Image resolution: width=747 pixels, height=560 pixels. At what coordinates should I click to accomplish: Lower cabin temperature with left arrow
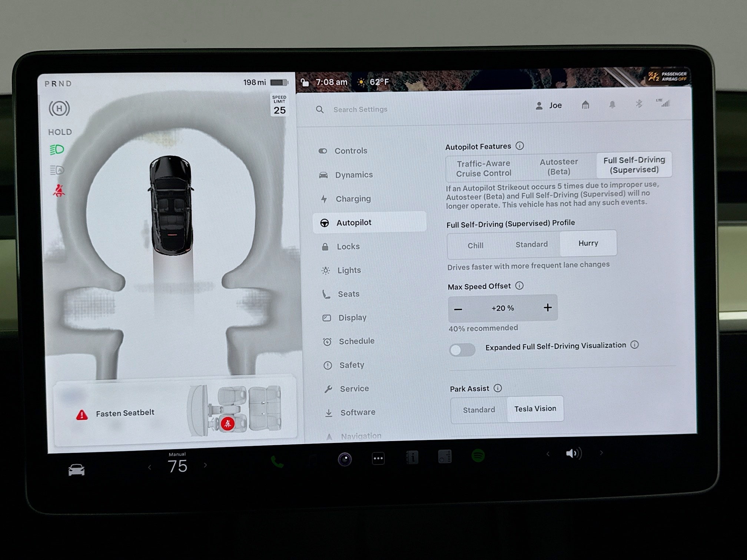150,467
